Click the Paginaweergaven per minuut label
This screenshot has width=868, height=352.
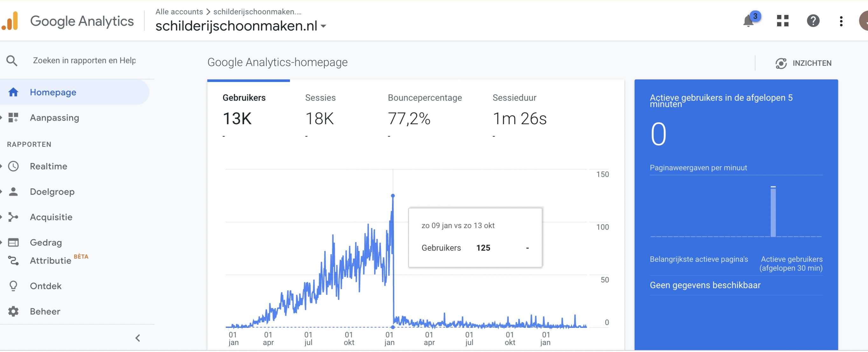coord(698,168)
